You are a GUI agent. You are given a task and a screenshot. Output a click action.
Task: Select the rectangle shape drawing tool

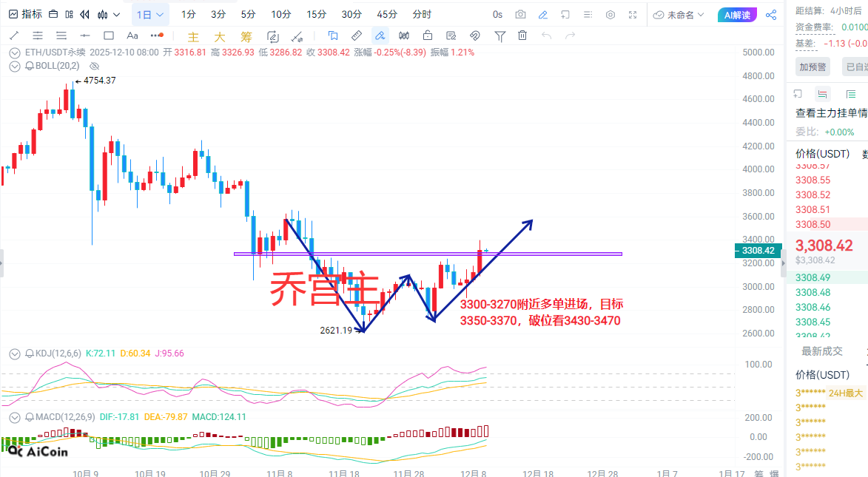pyautogui.click(x=108, y=35)
